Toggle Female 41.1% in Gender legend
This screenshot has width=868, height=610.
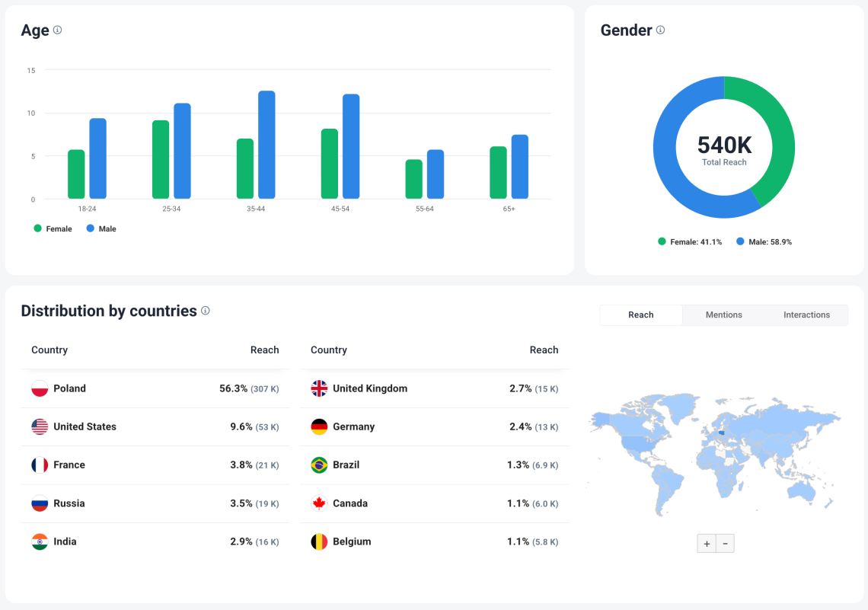click(690, 241)
